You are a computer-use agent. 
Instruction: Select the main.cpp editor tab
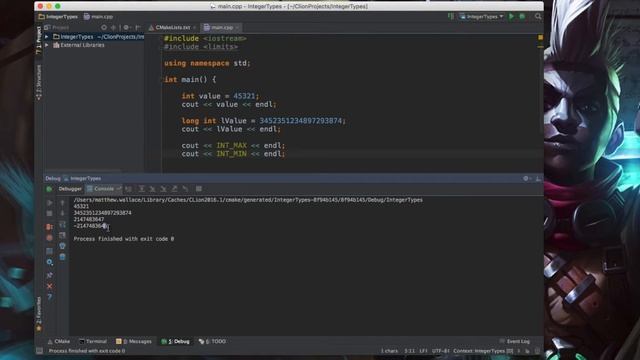point(222,27)
